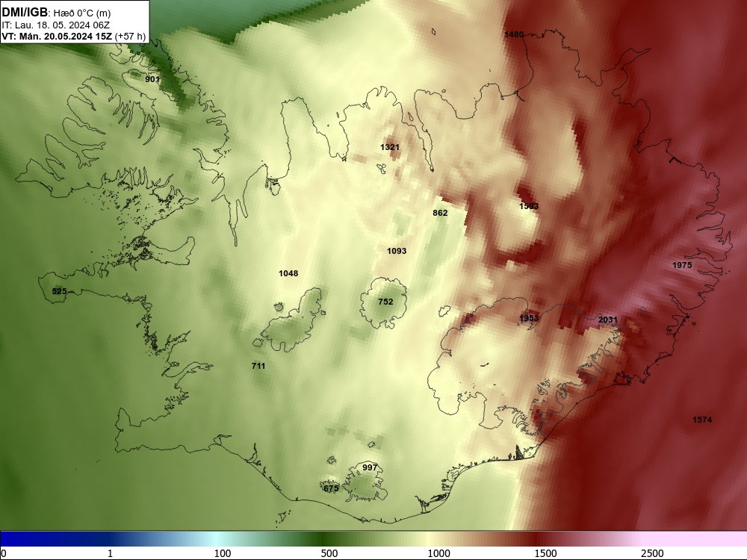Click the 997 glacier value

(x=370, y=467)
